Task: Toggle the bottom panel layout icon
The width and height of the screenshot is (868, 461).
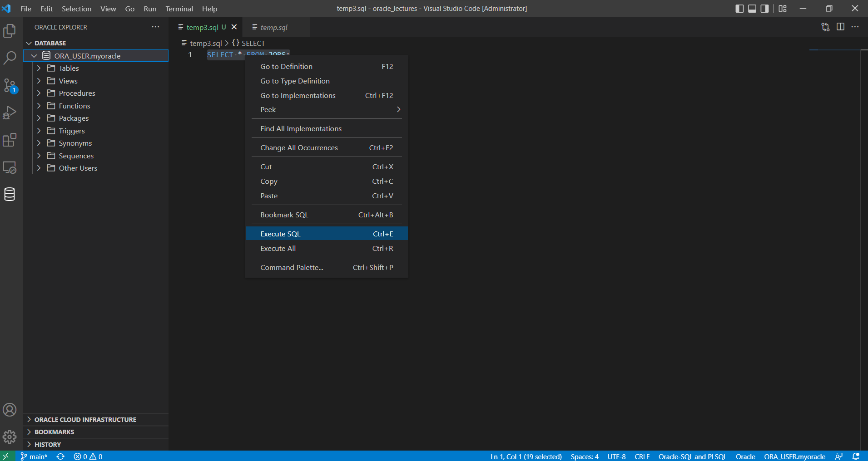Action: tap(752, 9)
